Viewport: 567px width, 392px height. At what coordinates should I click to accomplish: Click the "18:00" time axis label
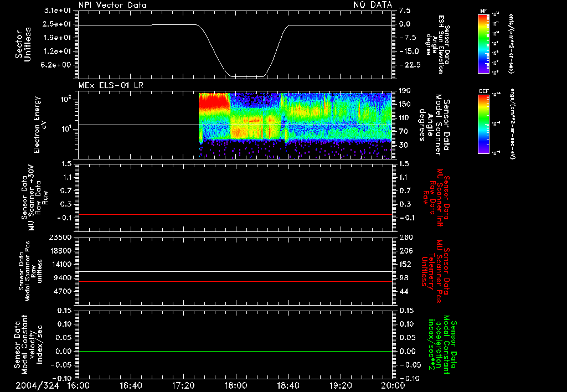pos(236,385)
